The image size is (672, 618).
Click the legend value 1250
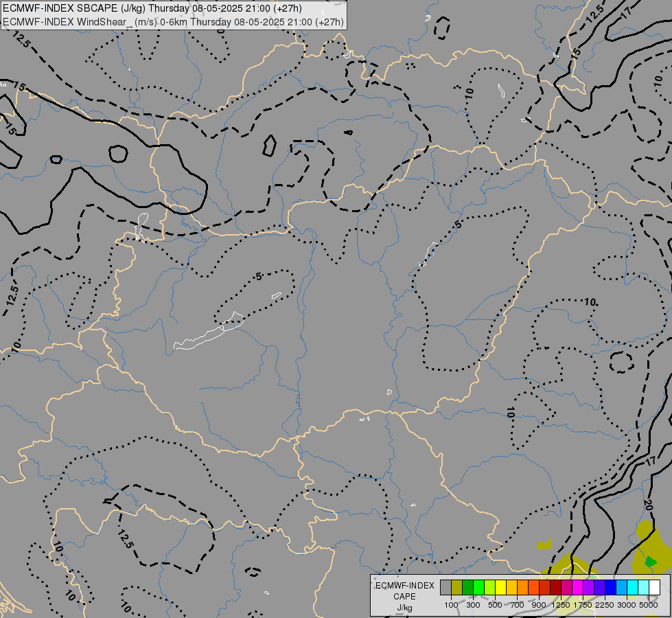click(561, 605)
